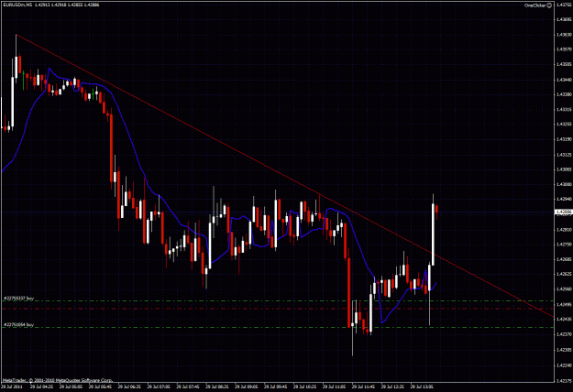Click the 1.43440 price scale label

coord(564,79)
